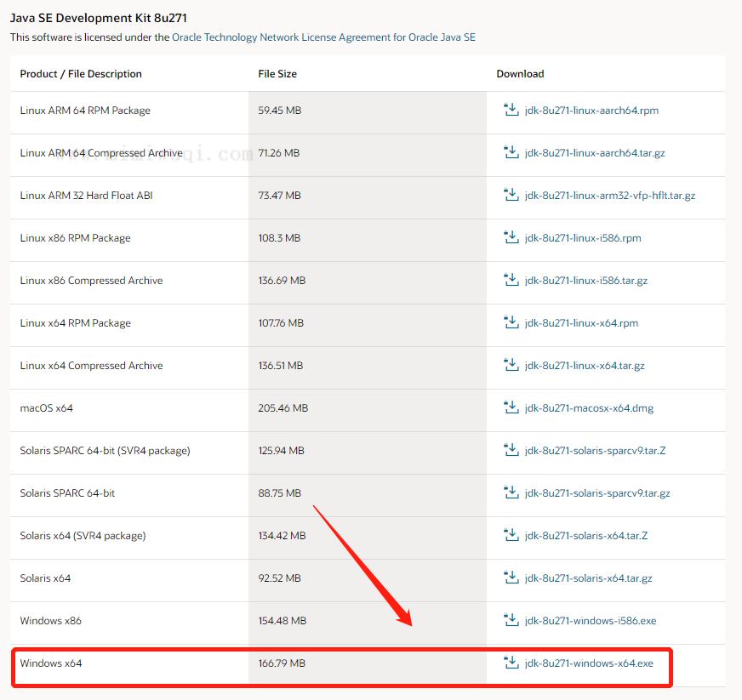This screenshot has width=742, height=700.
Task: Select 'Linux ARM 32 Hard Float ABI' text
Action: tap(86, 196)
